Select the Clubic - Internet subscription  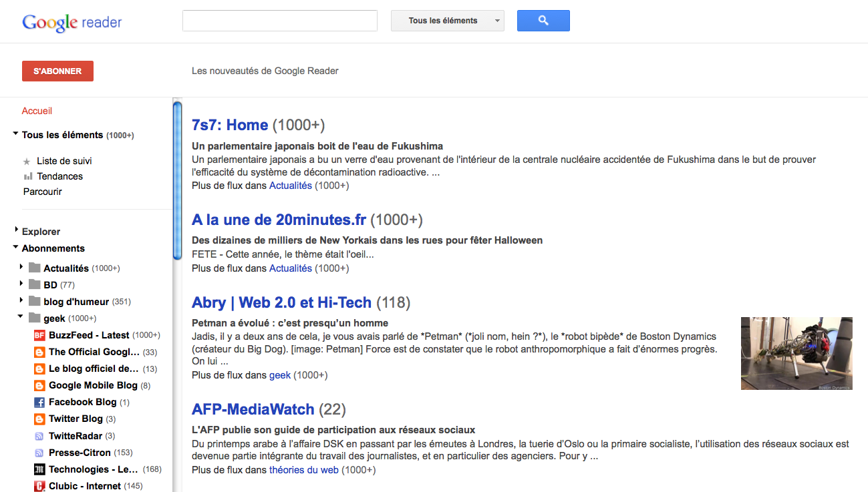[85, 486]
